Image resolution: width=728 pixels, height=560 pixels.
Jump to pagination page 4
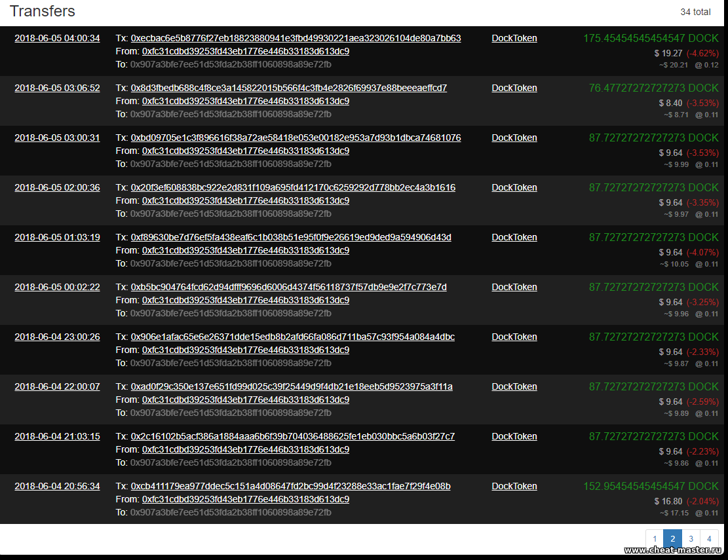(x=709, y=539)
